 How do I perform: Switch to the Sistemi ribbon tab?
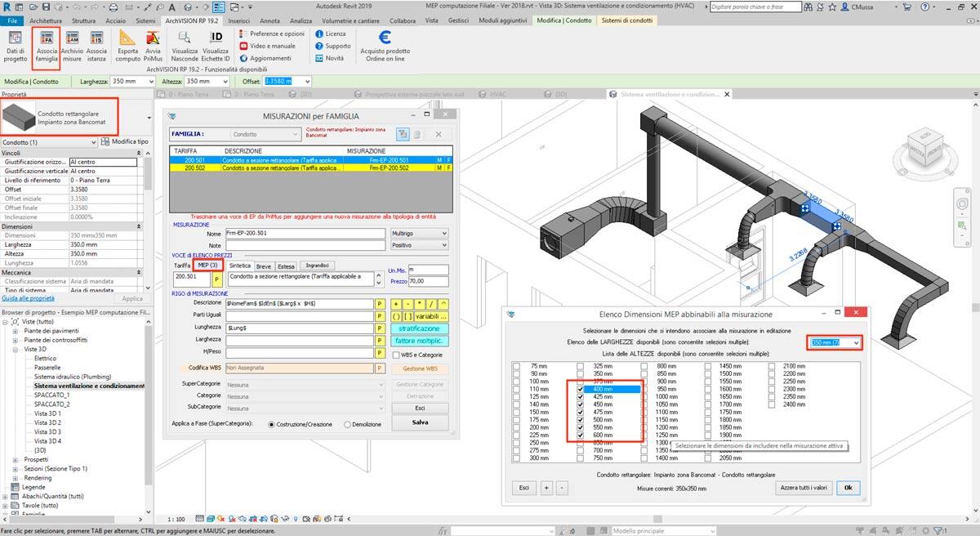(x=145, y=20)
